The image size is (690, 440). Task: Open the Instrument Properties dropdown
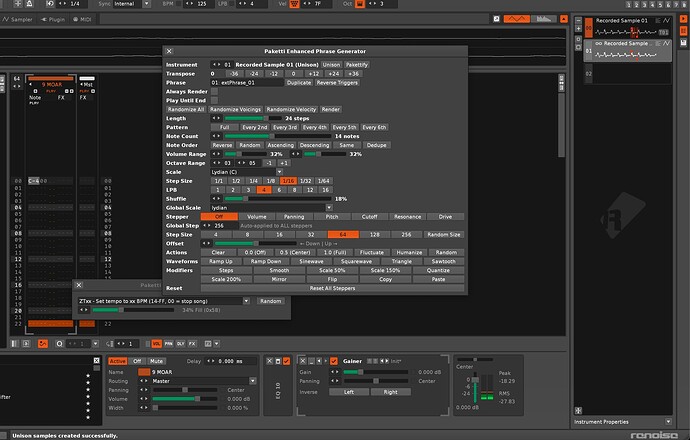668,422
